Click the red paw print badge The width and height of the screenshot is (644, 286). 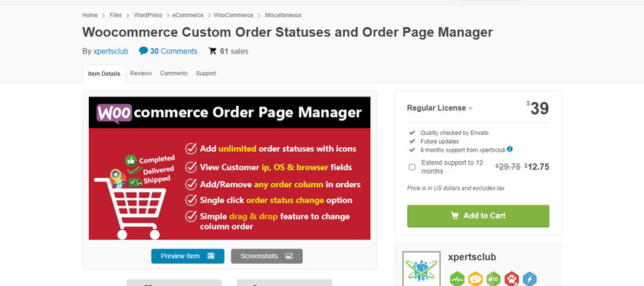pyautogui.click(x=512, y=279)
